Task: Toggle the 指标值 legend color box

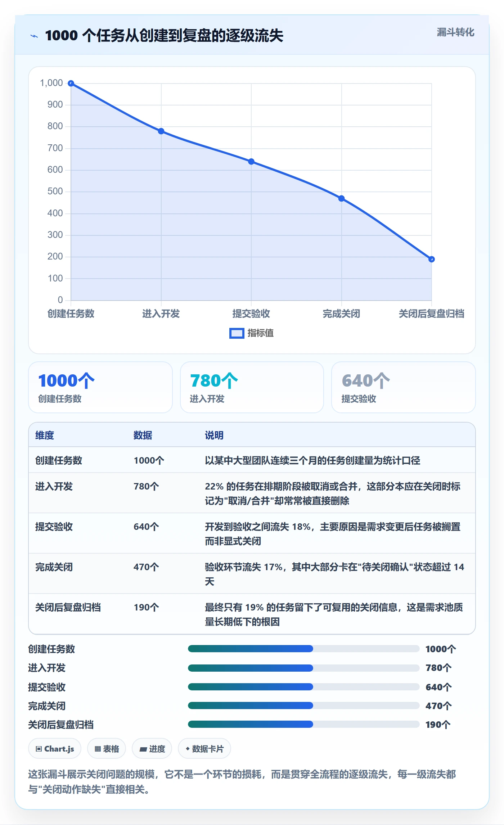Action: point(237,333)
